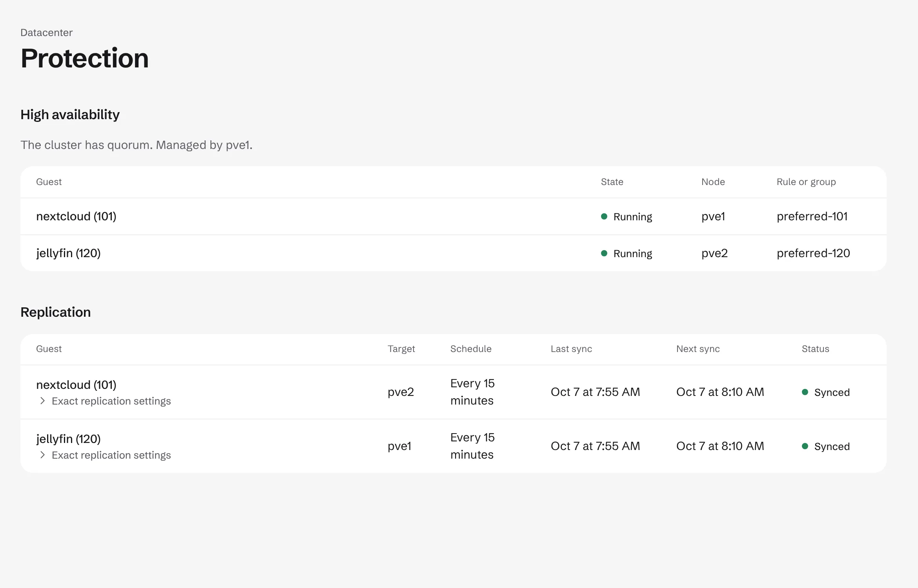The width and height of the screenshot is (918, 588).
Task: Click node pve2 in the jellyfin HA row
Action: [714, 253]
